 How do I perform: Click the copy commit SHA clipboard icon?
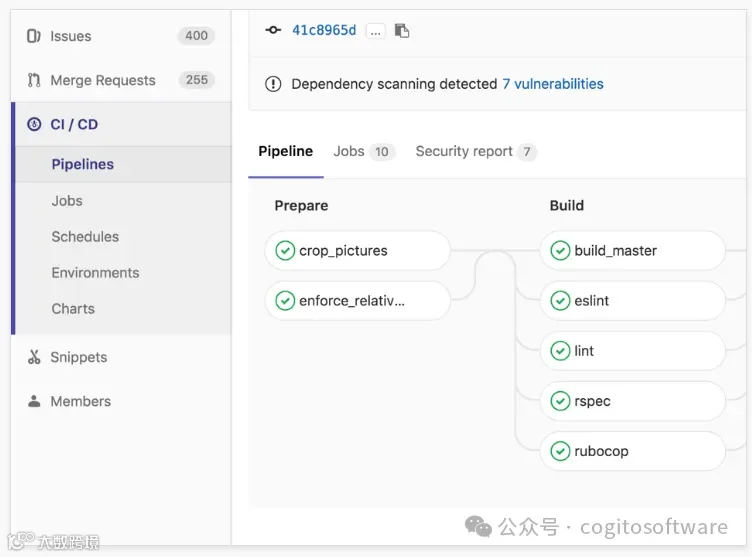pos(401,31)
